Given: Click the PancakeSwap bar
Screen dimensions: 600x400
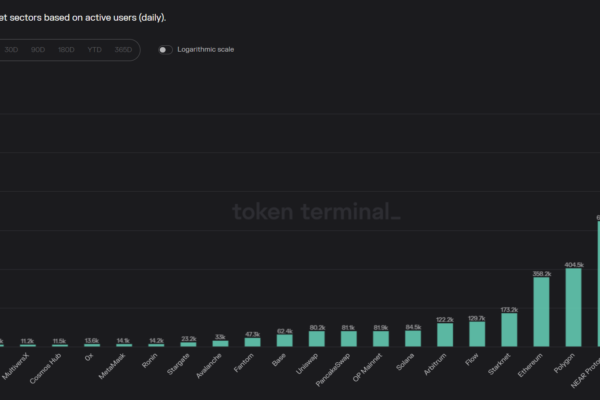Looking at the screenshot, I should point(349,339).
